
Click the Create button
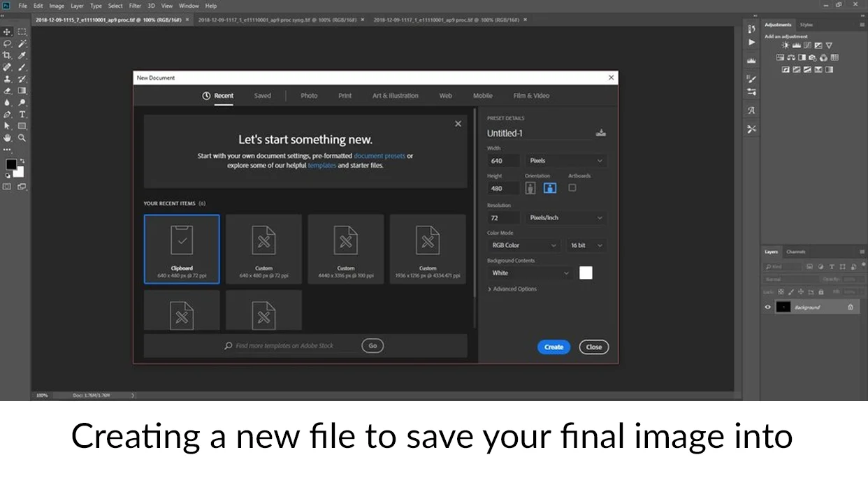[554, 347]
